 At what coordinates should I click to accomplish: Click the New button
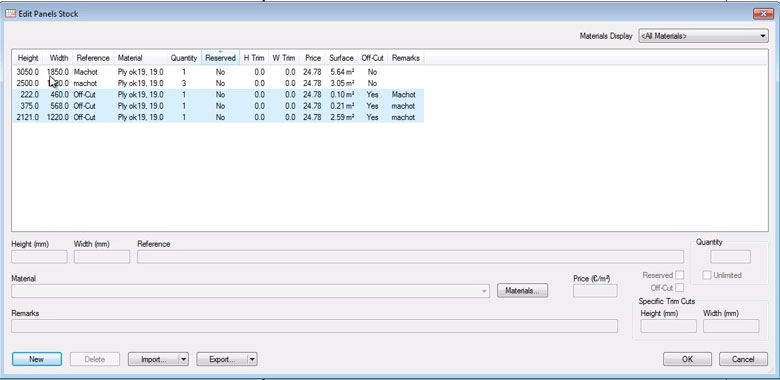point(37,359)
